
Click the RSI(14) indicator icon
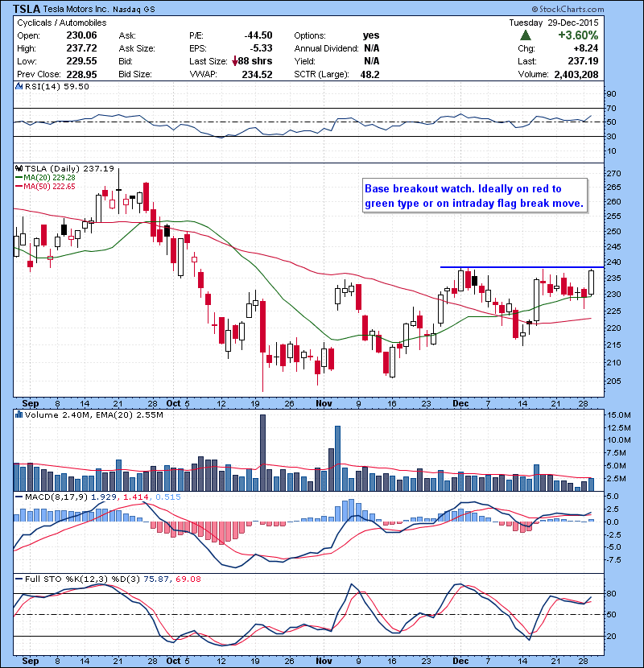tap(19, 86)
